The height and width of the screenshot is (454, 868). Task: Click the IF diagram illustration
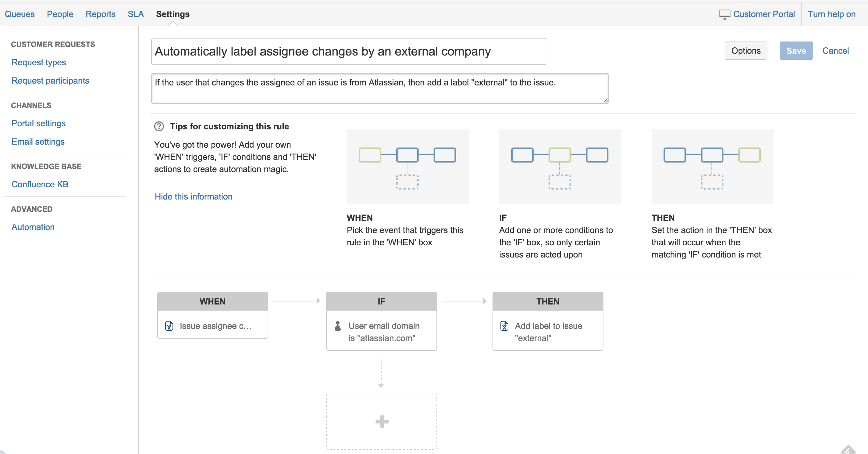tap(560, 166)
